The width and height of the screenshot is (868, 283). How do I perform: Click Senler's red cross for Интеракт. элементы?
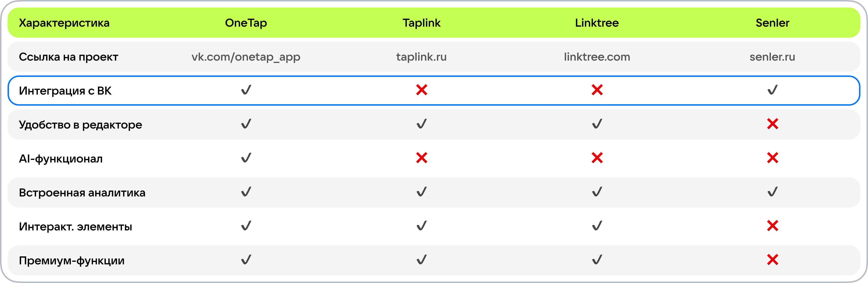pos(772,226)
